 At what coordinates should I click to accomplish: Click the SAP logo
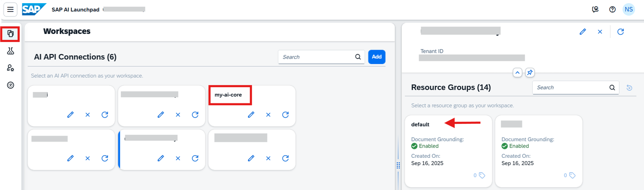point(34,9)
